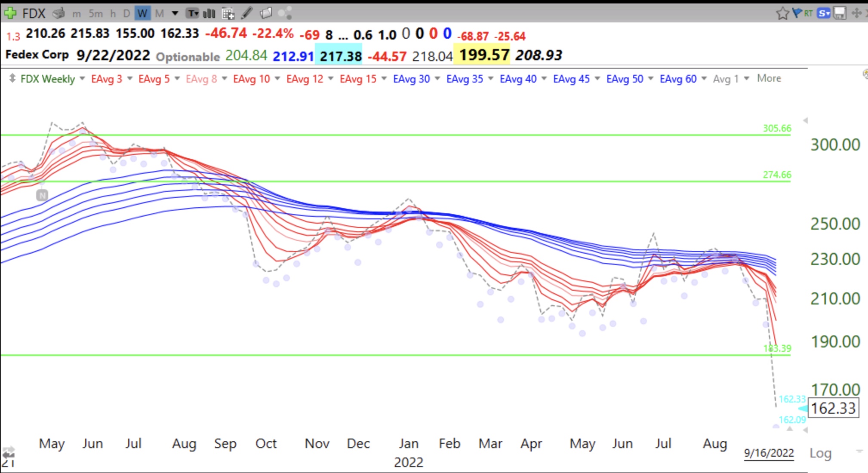Viewport: 868px width, 473px height.
Task: Click the folder notes icon
Action: [x=266, y=13]
